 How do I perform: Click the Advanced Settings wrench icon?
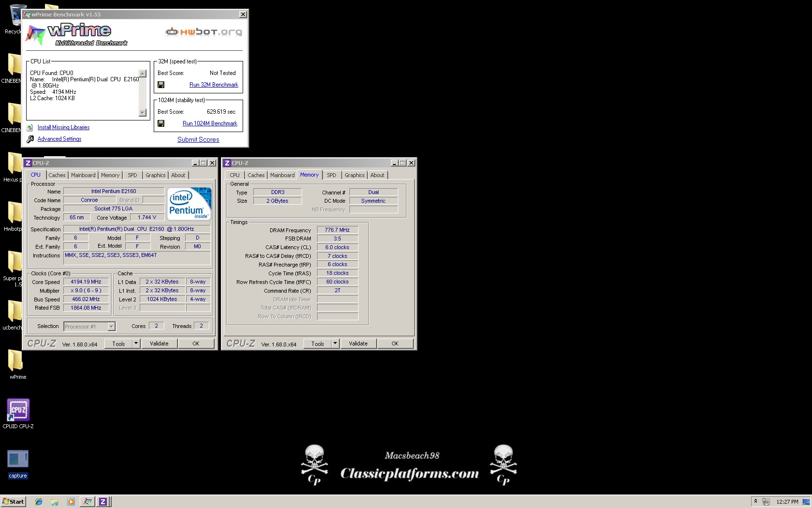30,139
